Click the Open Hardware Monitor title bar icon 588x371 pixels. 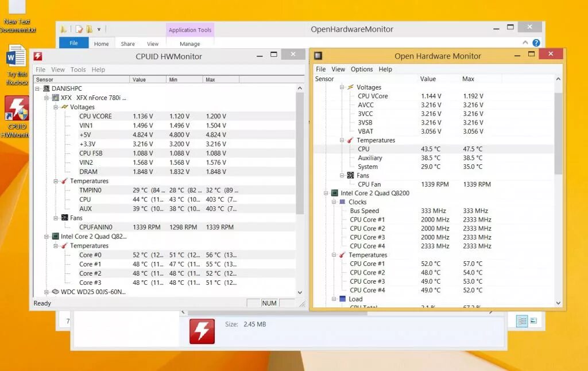[x=318, y=56]
